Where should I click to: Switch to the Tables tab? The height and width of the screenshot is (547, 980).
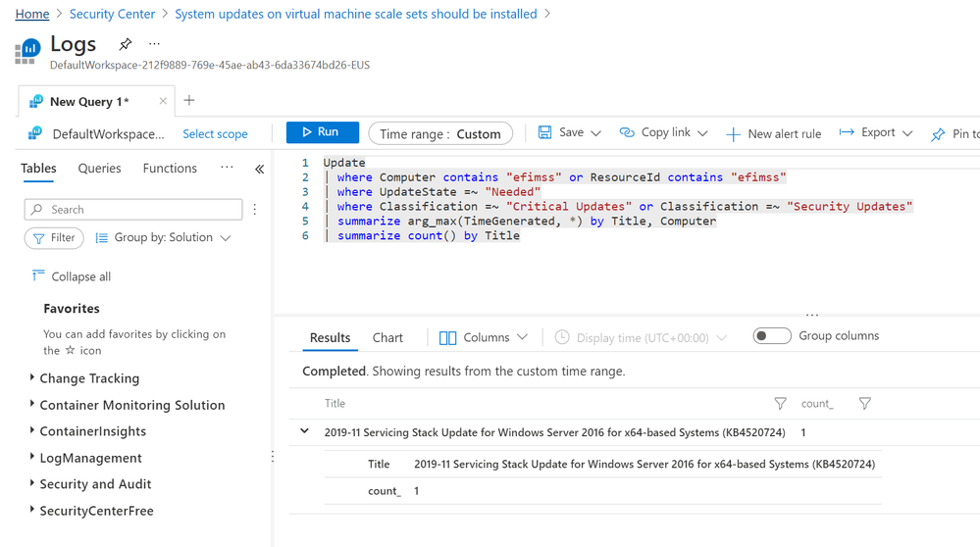38,168
